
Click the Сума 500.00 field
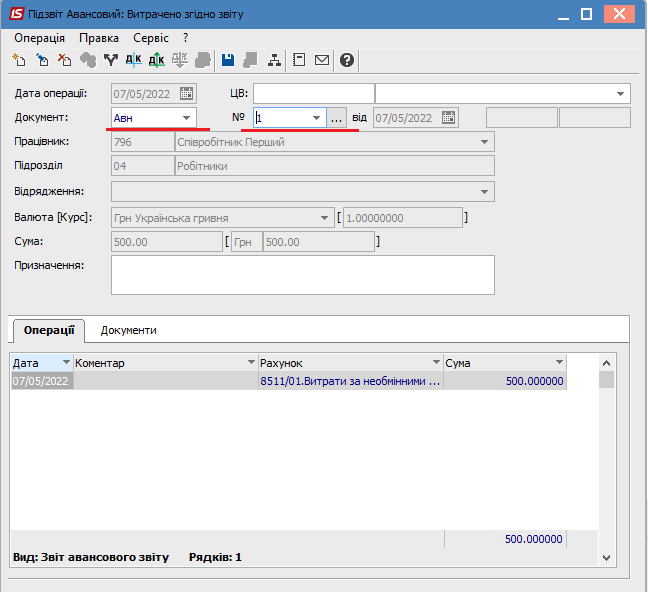tap(167, 242)
